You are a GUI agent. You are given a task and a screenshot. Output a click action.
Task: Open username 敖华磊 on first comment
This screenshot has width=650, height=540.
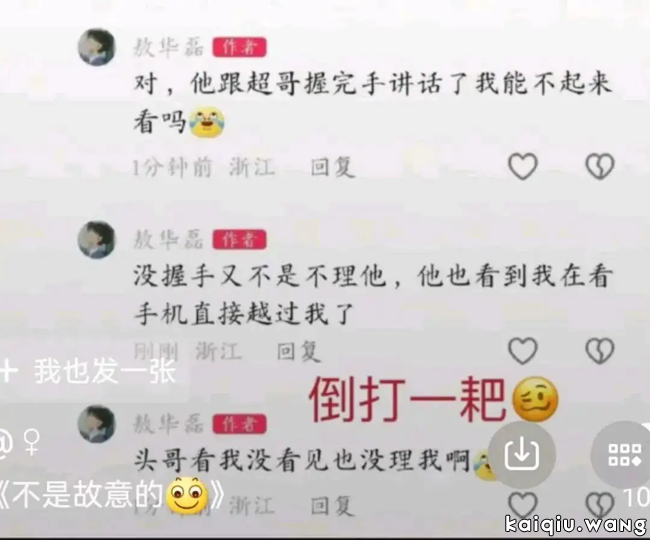coord(168,47)
